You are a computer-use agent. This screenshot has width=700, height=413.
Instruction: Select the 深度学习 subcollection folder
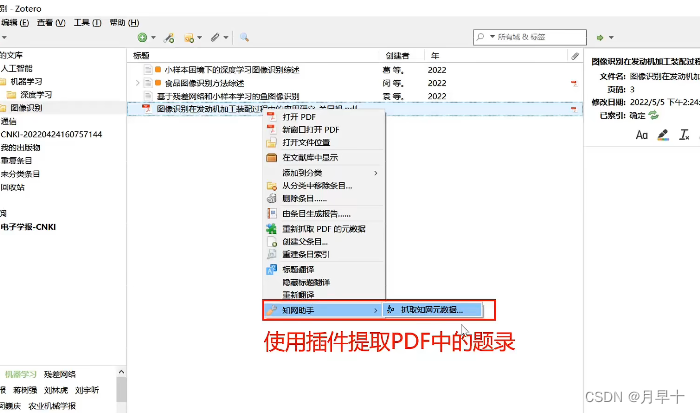pos(36,95)
